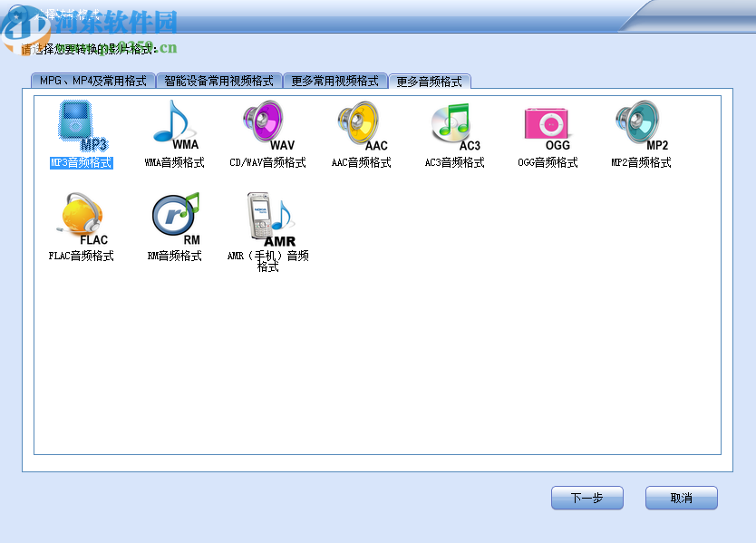Open the 更多常用视频格式 tab
This screenshot has width=756, height=543.
pyautogui.click(x=337, y=80)
